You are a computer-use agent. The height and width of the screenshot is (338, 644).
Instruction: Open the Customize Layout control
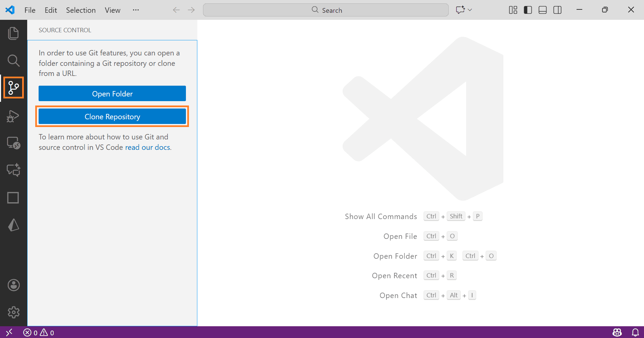point(513,10)
